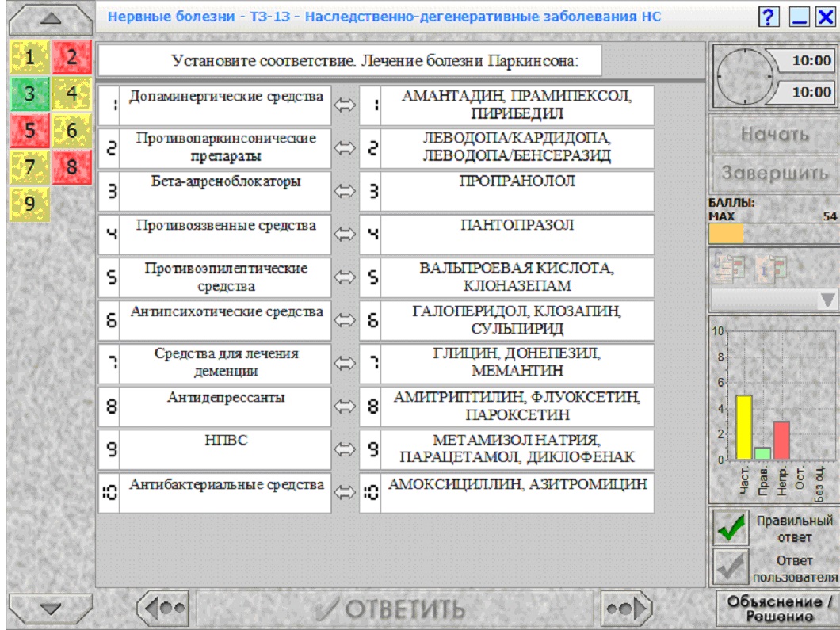Click arrow linking Допаминергические средства row
The image size is (840, 630).
point(345,105)
